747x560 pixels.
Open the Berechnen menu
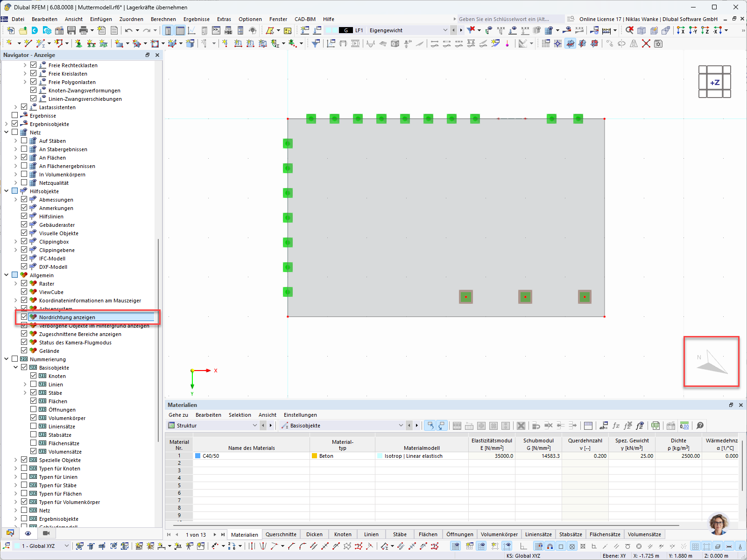coord(163,19)
